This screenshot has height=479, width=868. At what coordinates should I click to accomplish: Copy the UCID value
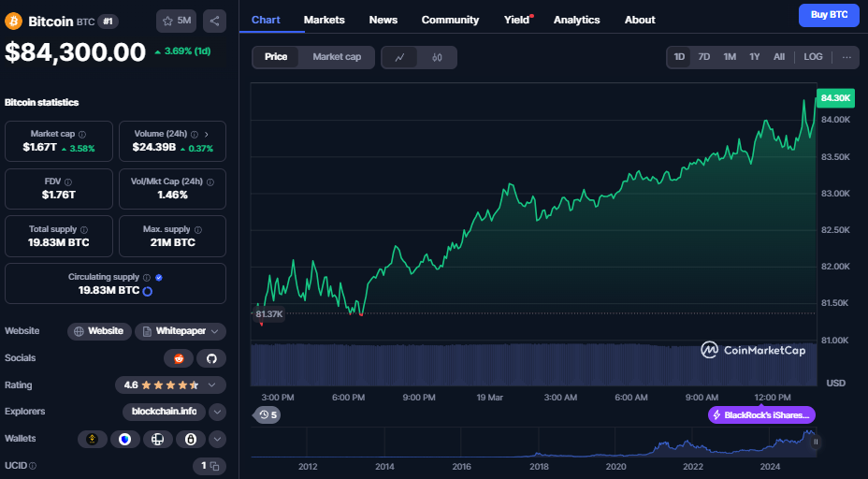coord(215,466)
